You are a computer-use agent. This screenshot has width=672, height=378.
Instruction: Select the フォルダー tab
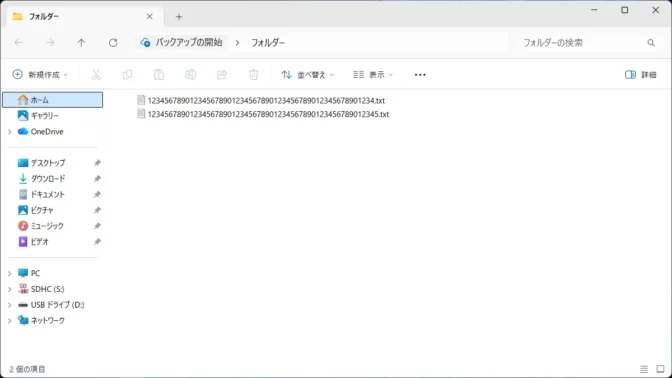coord(85,17)
